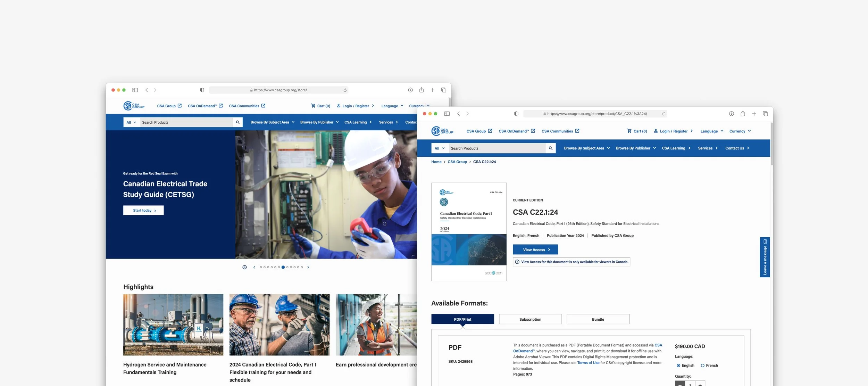Screen dimensions: 868x386
Task: Click the Search Products input field
Action: pyautogui.click(x=496, y=148)
